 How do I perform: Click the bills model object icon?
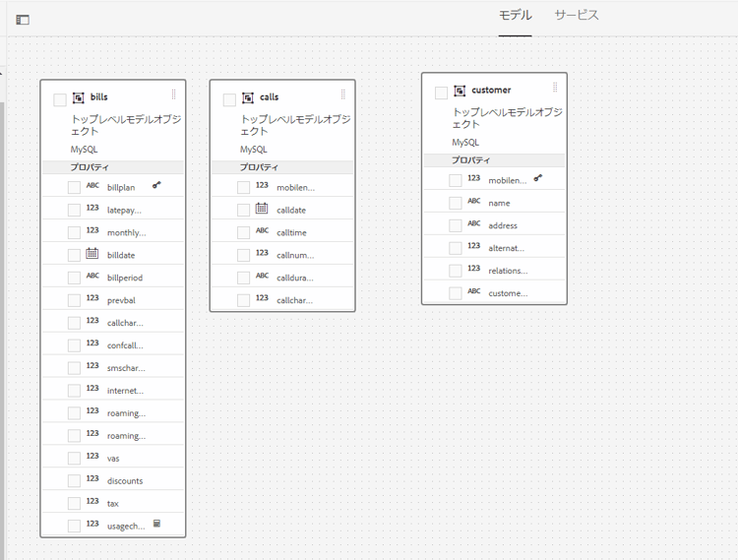pyautogui.click(x=78, y=97)
